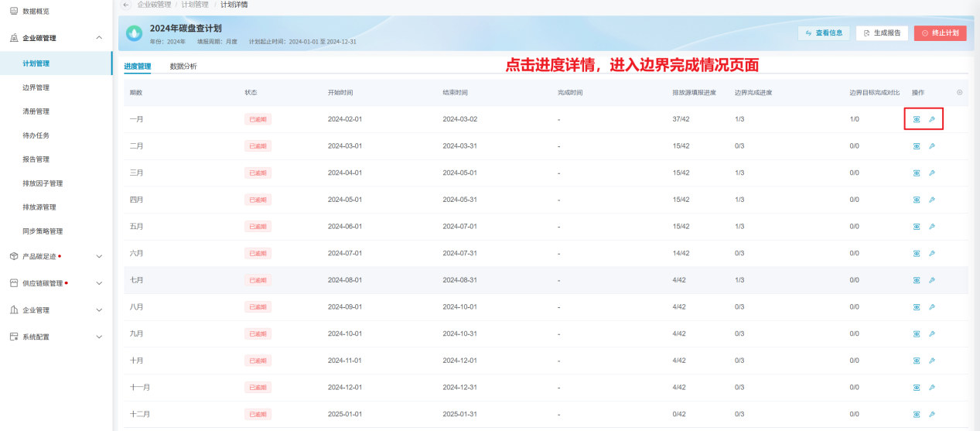Select the 进度管理 tab

(x=138, y=67)
